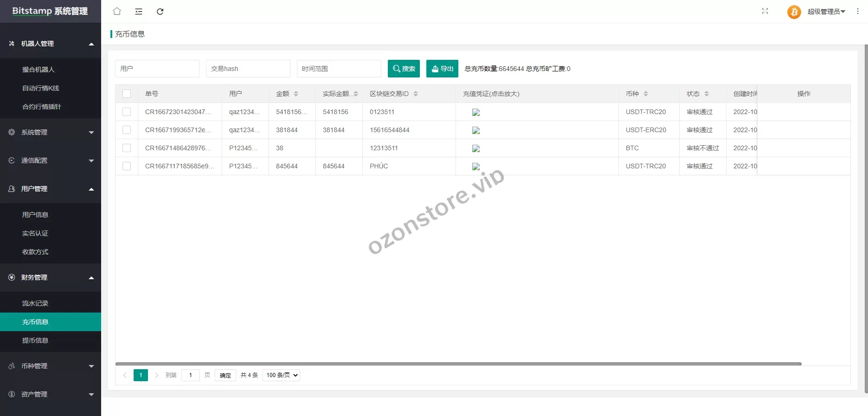
Task: Go to 提币信息 in sidebar
Action: [35, 340]
